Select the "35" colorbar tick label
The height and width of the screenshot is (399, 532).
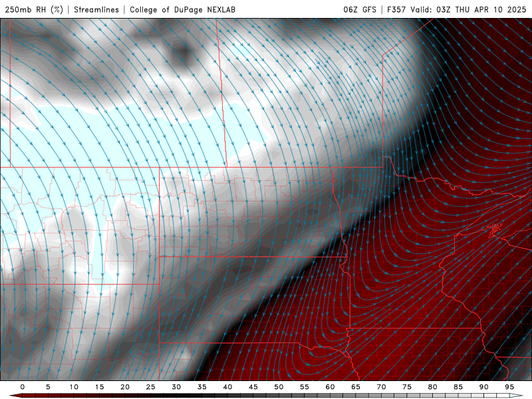pos(202,387)
